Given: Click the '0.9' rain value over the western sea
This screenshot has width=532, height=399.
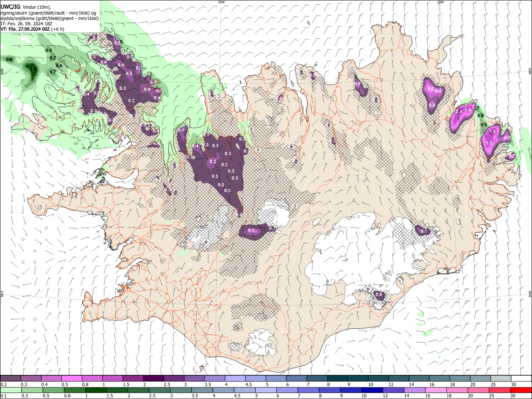Looking at the screenshot, I should pos(9,60).
